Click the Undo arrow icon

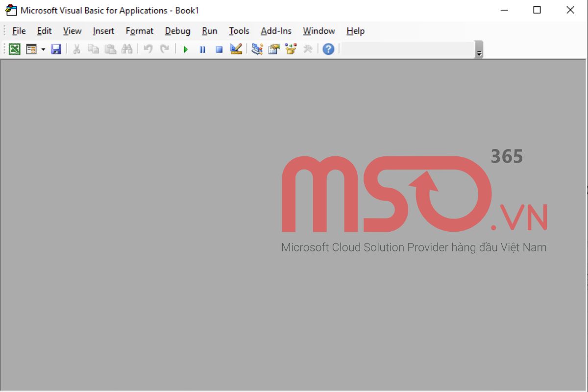point(148,49)
